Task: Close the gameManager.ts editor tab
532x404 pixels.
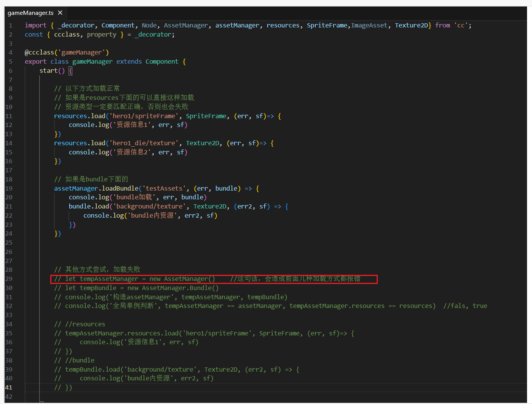Action: pos(60,13)
